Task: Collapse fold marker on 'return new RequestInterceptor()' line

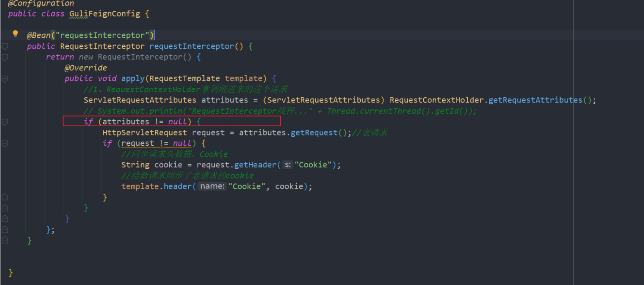Action: click(5, 57)
